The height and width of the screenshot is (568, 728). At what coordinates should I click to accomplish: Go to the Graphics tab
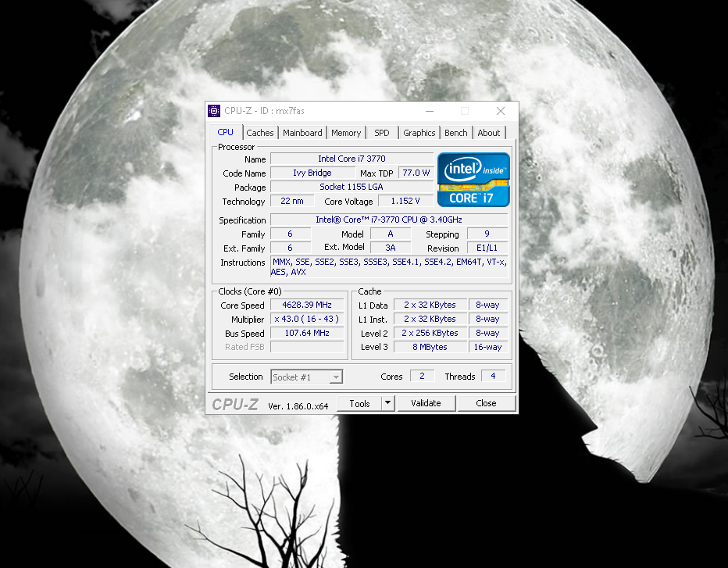[419, 133]
